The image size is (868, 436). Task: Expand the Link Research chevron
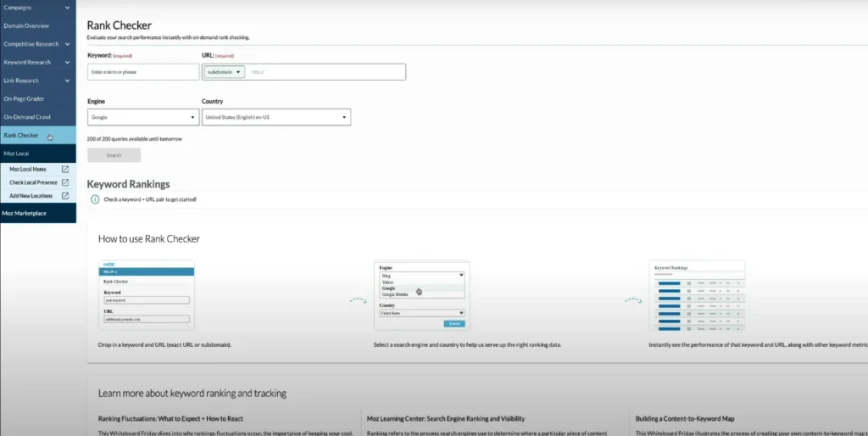click(x=68, y=81)
